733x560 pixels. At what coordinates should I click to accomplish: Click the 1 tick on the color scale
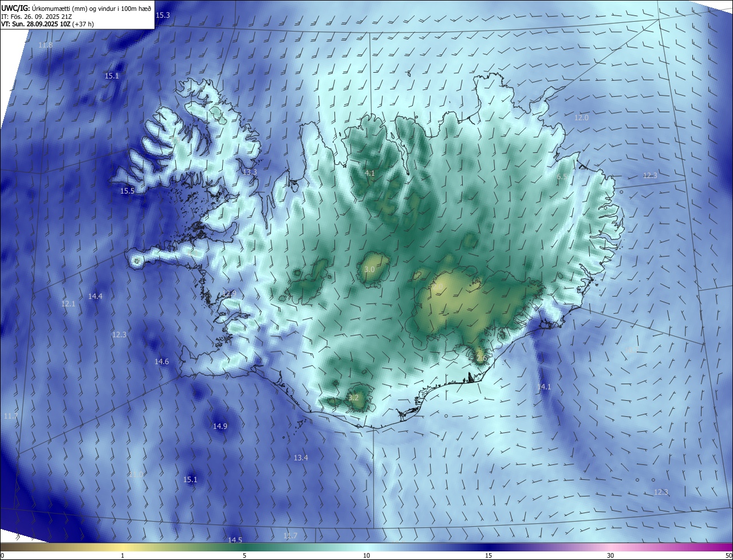[x=123, y=555]
